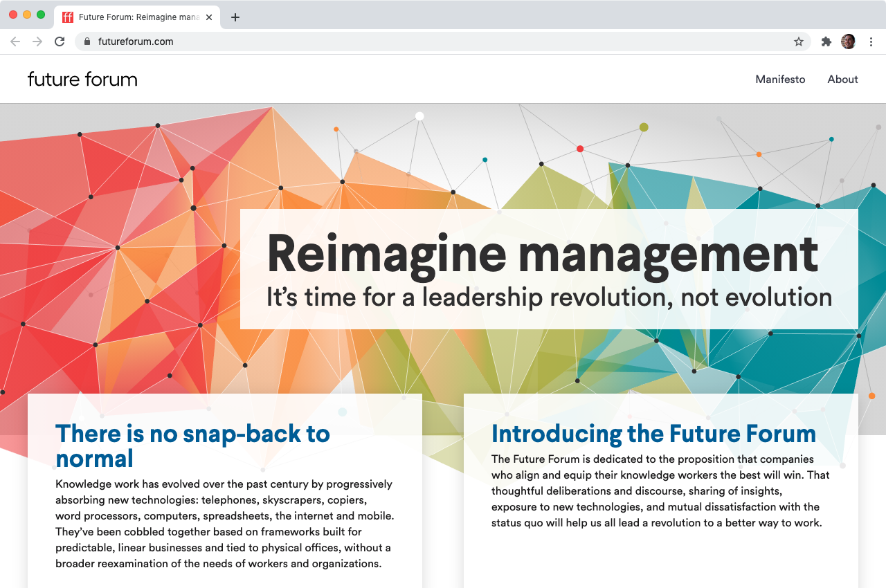This screenshot has height=588, width=886.
Task: Navigate back using the back arrow
Action: [x=15, y=42]
